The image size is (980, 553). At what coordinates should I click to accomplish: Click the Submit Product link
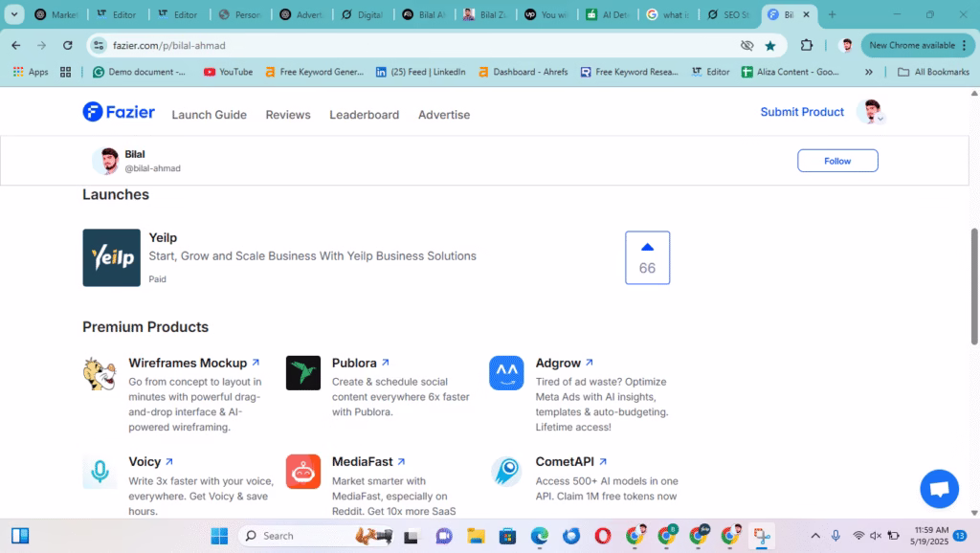pos(802,112)
